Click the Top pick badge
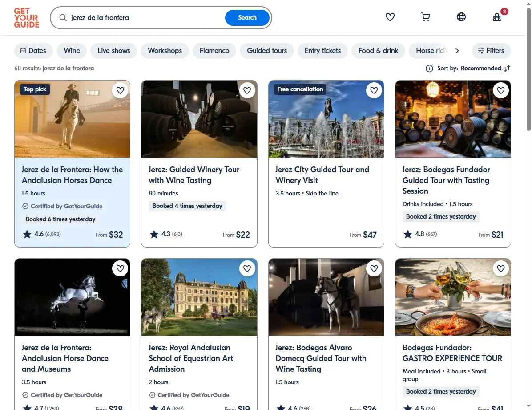The height and width of the screenshot is (410, 532). (x=35, y=89)
